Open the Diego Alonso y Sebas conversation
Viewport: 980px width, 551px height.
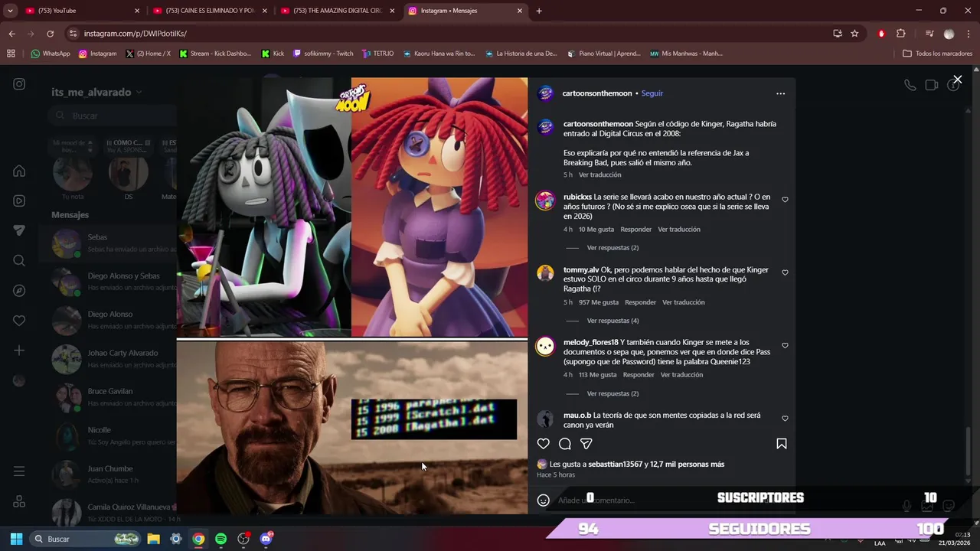click(107, 281)
